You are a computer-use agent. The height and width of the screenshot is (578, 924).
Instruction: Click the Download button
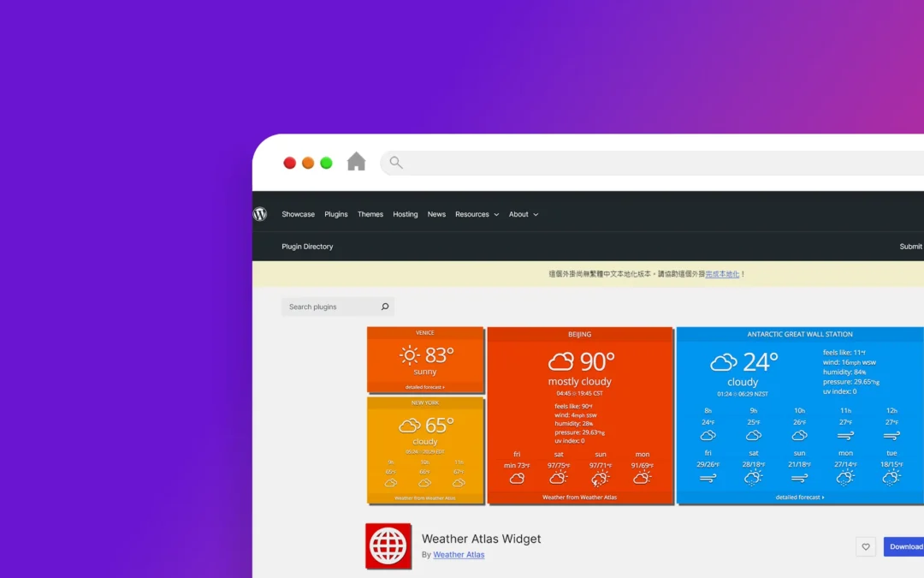point(904,546)
